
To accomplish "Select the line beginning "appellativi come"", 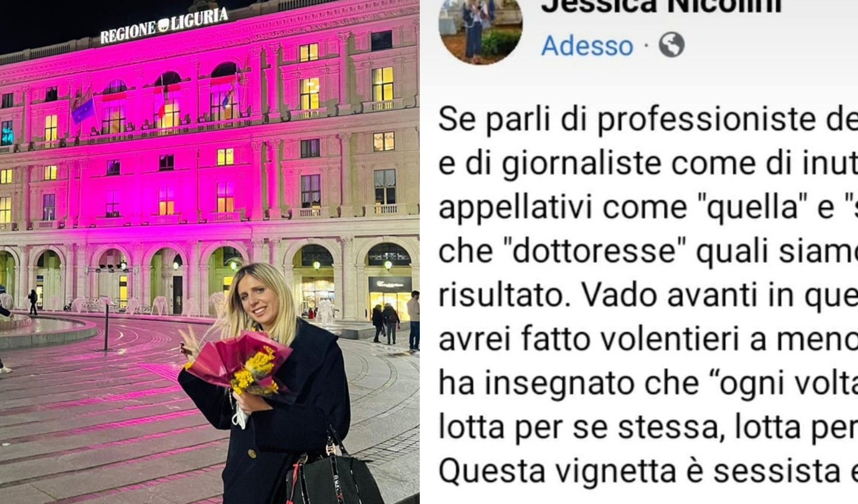I will click(648, 208).
